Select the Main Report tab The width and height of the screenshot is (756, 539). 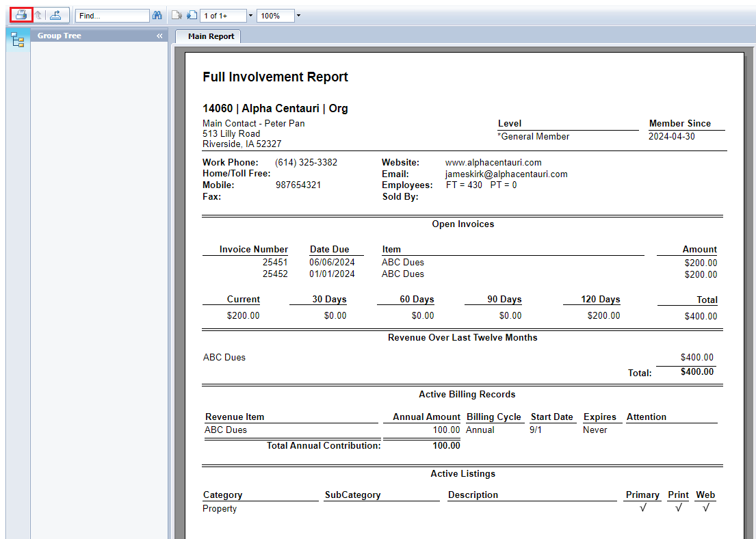click(x=211, y=36)
